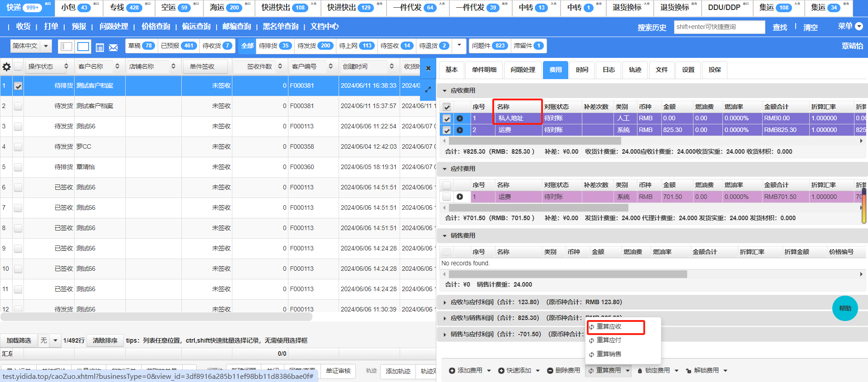Click 单证审核 button at bottom
The image size is (868, 382).
338,371
